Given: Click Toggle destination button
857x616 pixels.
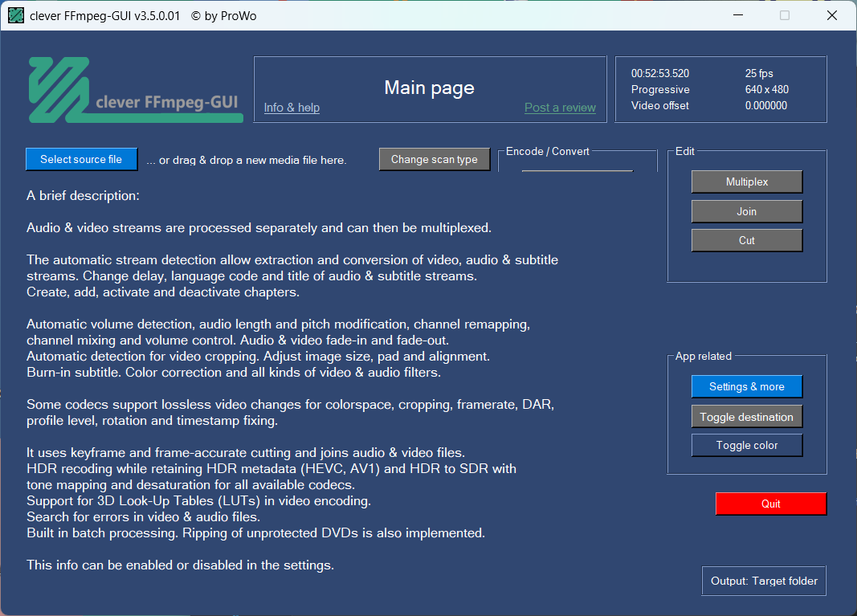Looking at the screenshot, I should 747,417.
